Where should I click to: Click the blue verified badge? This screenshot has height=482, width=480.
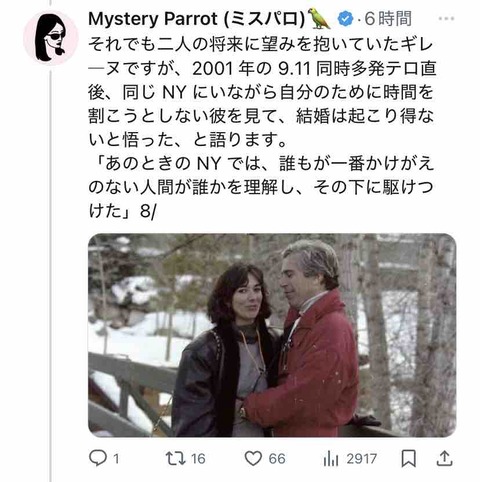click(346, 19)
